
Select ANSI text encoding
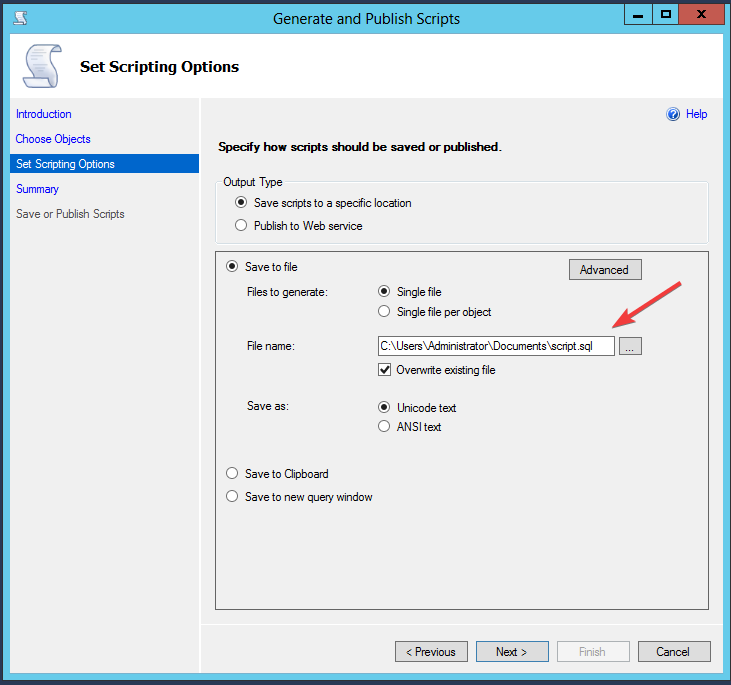[384, 426]
